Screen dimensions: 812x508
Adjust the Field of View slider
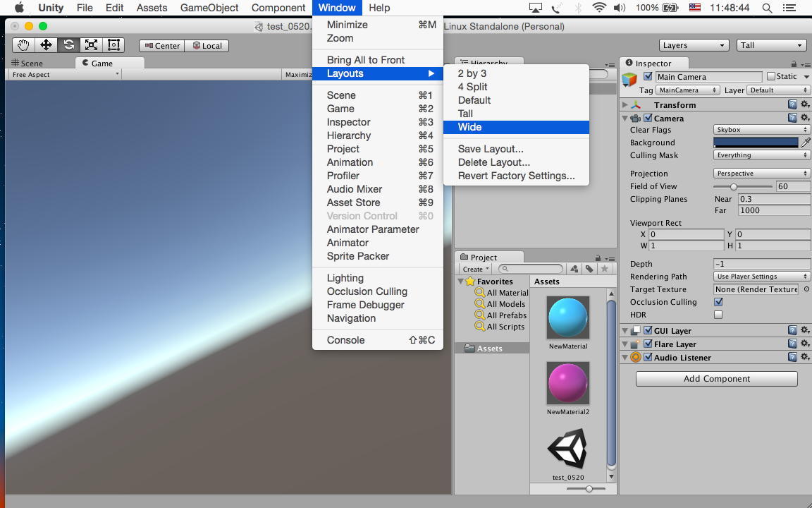click(743, 186)
